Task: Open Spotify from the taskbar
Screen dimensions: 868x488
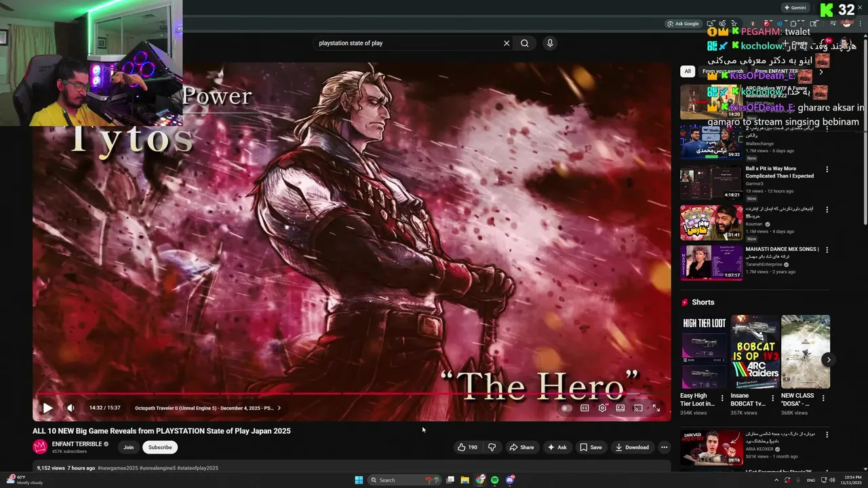Action: tap(495, 480)
